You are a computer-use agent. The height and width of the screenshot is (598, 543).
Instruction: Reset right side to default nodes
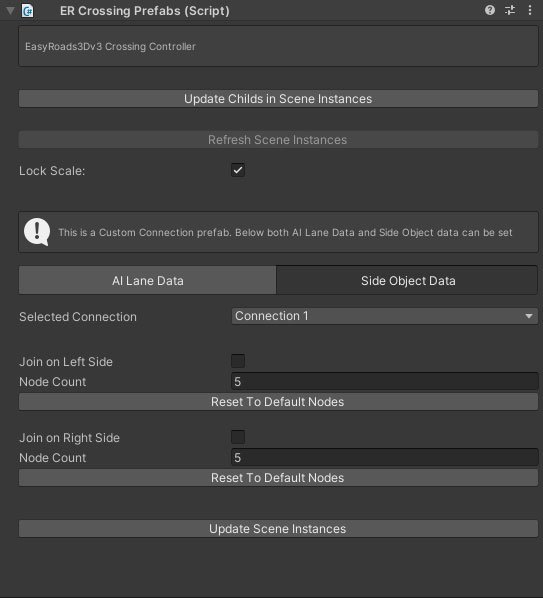[x=278, y=477]
